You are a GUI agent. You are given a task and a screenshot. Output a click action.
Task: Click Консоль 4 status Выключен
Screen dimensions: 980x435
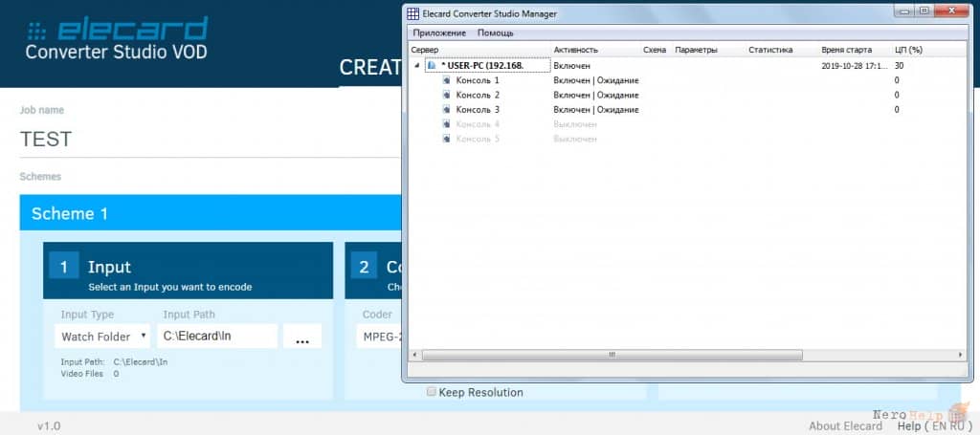575,124
